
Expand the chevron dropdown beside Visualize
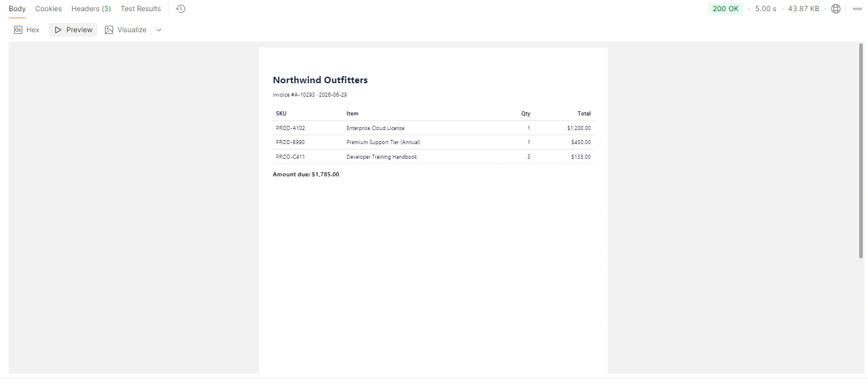coord(159,30)
